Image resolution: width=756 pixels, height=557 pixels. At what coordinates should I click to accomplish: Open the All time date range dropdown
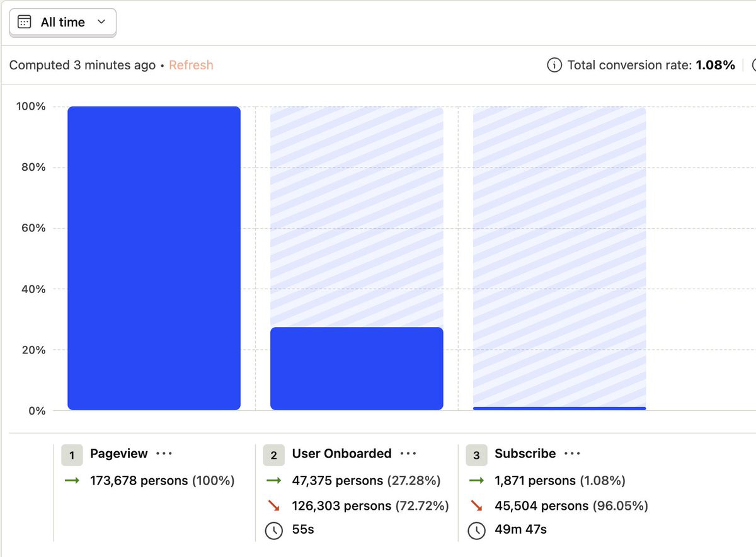point(62,23)
